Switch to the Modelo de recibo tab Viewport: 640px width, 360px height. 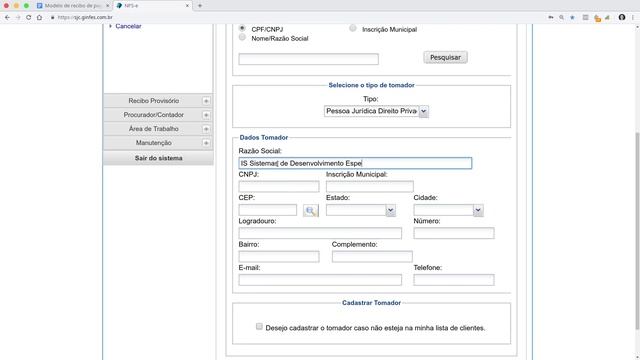coord(73,6)
